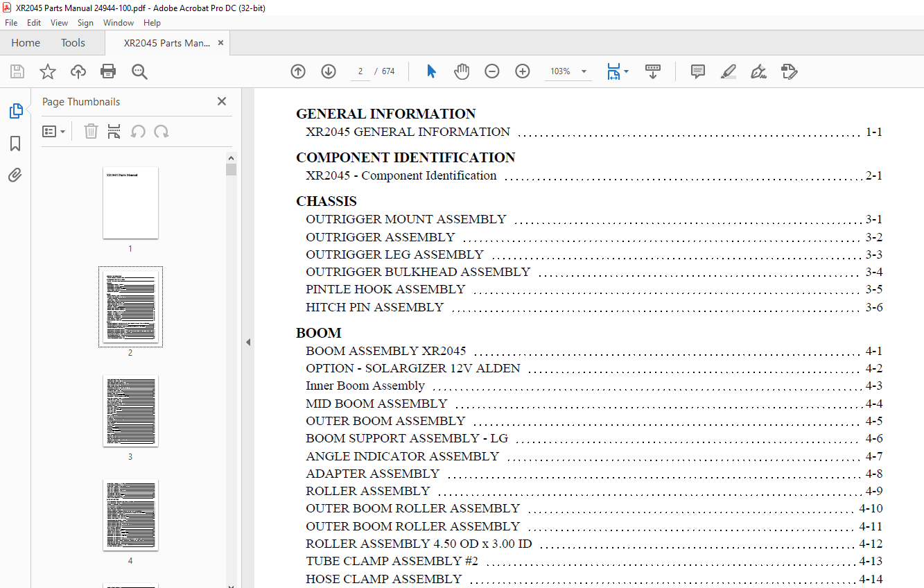Image resolution: width=924 pixels, height=588 pixels.
Task: Open the View menu
Action: [x=59, y=23]
